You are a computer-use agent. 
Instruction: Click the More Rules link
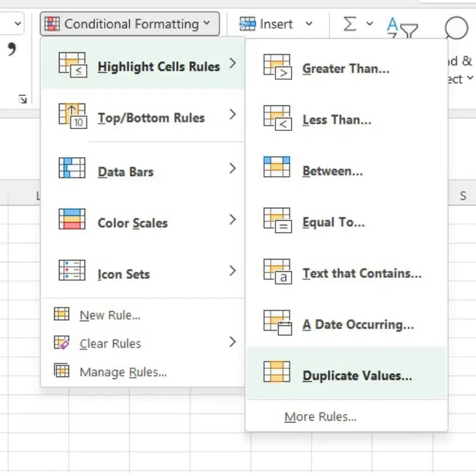tap(320, 417)
